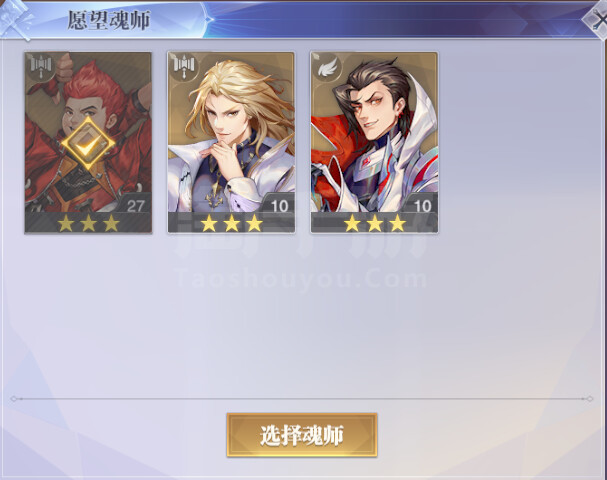
Task: Click the class icon on the red-haired card
Action: tap(41, 67)
